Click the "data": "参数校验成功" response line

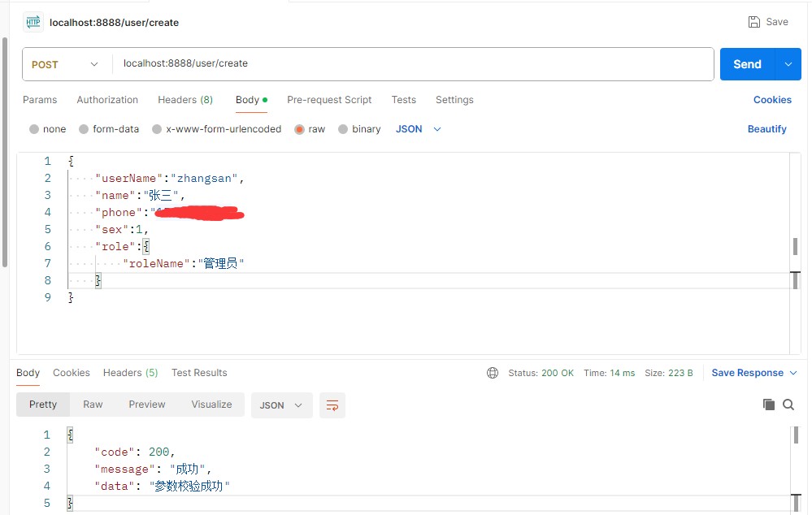click(x=162, y=486)
